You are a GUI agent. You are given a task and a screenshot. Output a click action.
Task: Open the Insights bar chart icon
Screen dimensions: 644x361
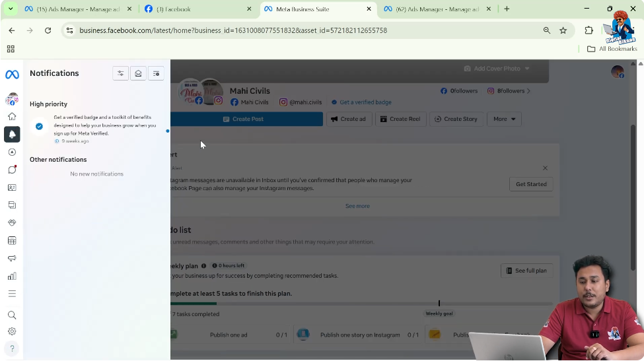point(12,276)
